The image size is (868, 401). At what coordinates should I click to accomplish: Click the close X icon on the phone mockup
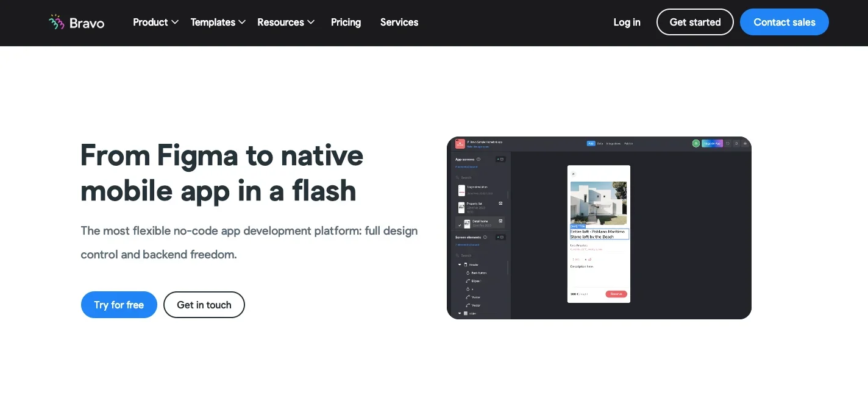[573, 174]
